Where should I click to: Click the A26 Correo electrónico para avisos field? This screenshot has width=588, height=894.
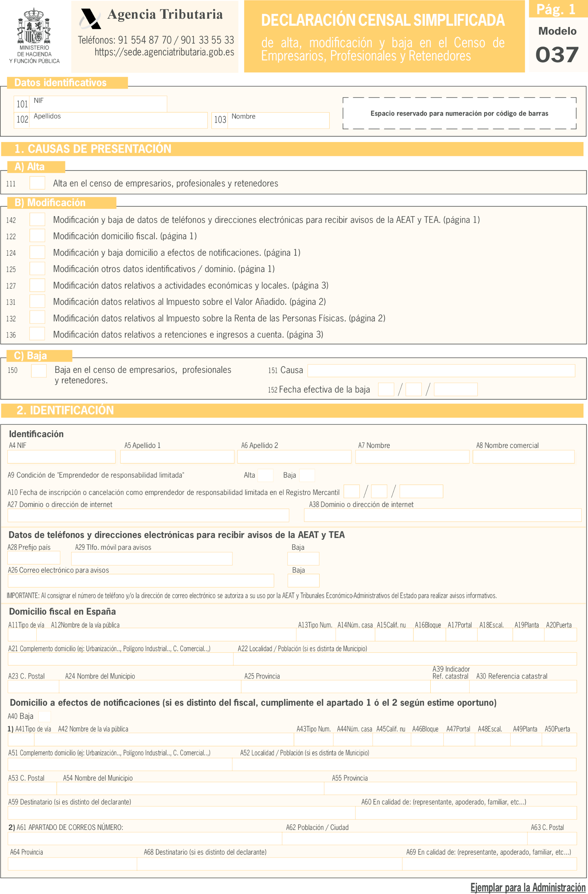pyautogui.click(x=141, y=581)
